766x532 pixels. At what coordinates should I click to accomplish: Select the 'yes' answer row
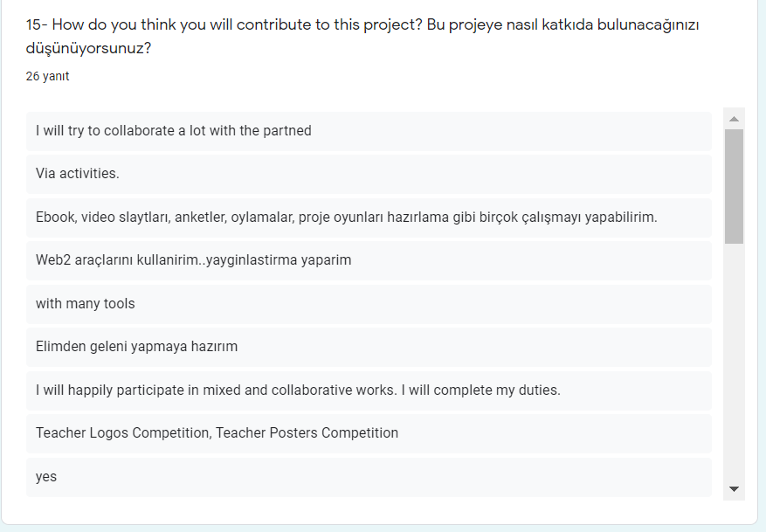coord(45,477)
